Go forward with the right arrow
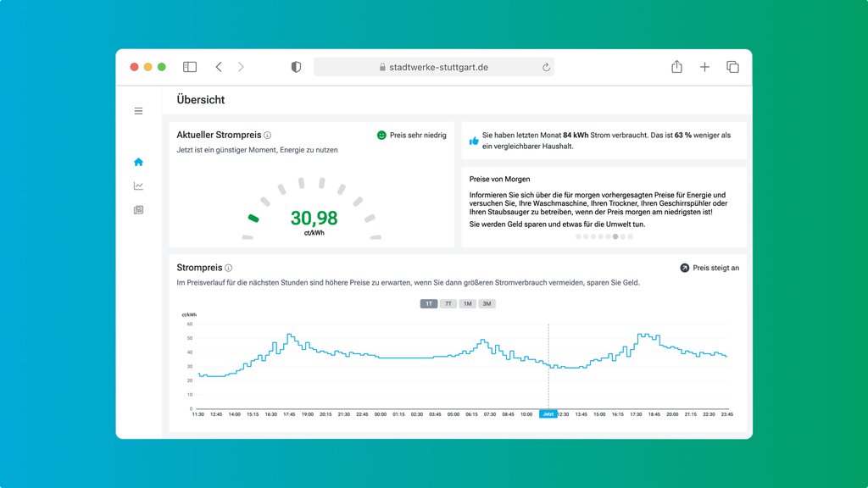The image size is (868, 488). coord(241,67)
